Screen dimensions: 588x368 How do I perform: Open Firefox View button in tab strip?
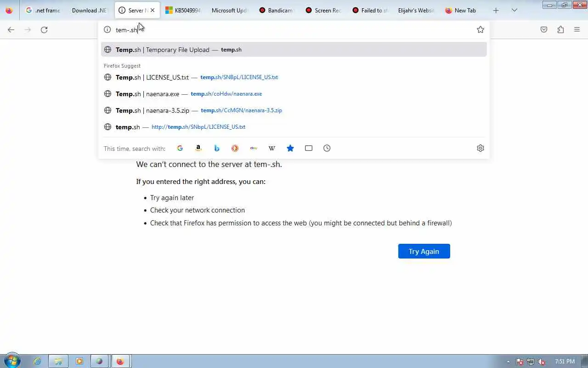9,10
